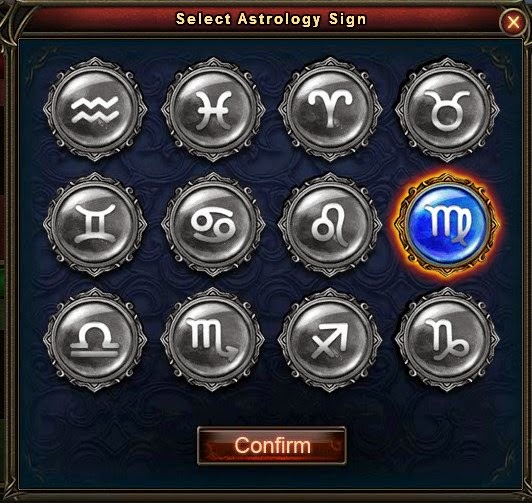Select the Taurus bull sign
This screenshot has height=503, width=532.
pyautogui.click(x=447, y=109)
